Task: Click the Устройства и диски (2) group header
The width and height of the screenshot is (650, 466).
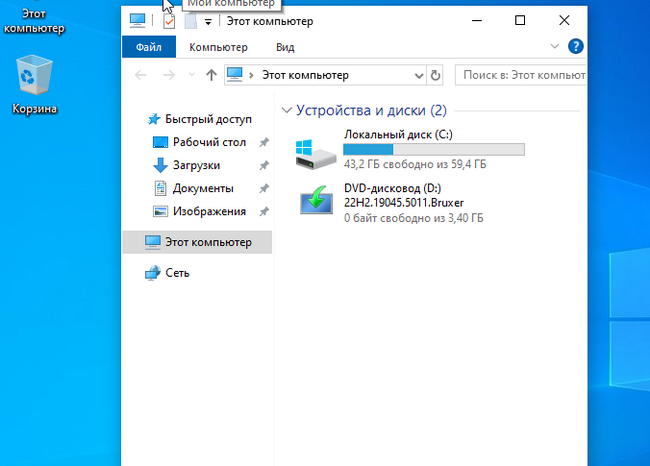Action: click(371, 110)
